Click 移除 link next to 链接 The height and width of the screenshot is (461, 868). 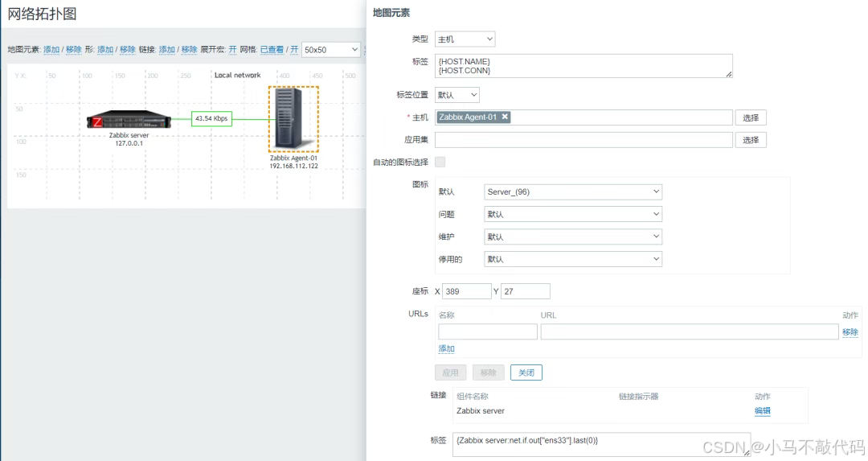tap(190, 49)
